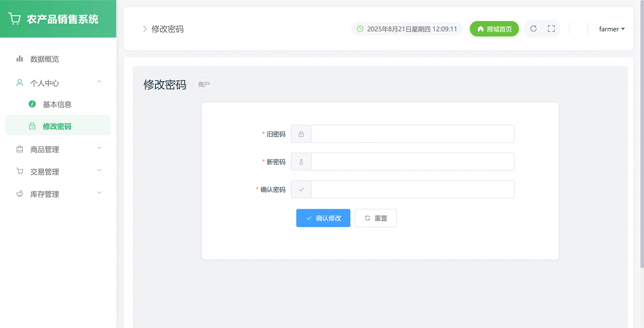
Task: Click the 旧密码 label
Action: tap(276, 134)
